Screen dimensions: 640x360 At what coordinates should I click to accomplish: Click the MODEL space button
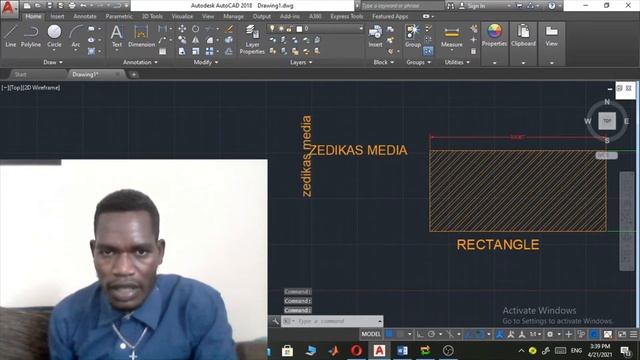[371, 334]
